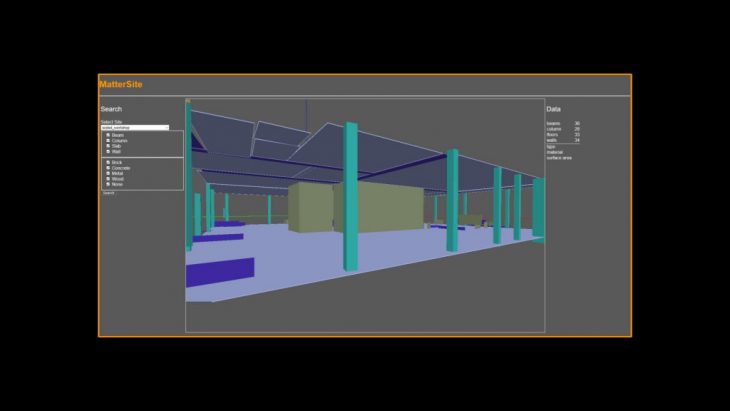The image size is (730, 411).
Task: Click the surface area label in Data panel
Action: tap(559, 157)
